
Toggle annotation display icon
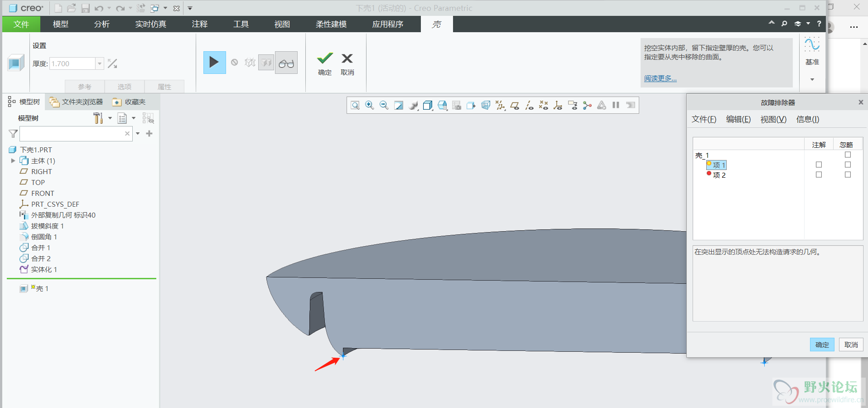pyautogui.click(x=573, y=105)
